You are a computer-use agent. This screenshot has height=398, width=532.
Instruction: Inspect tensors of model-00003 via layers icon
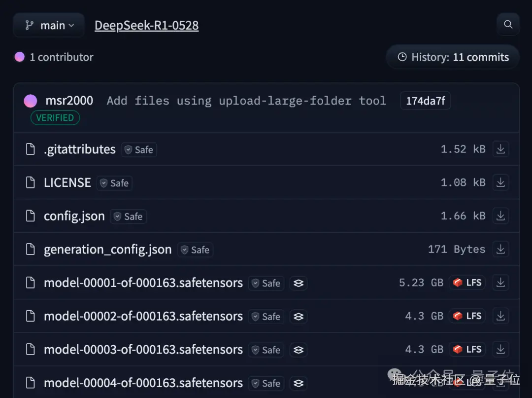click(x=299, y=350)
